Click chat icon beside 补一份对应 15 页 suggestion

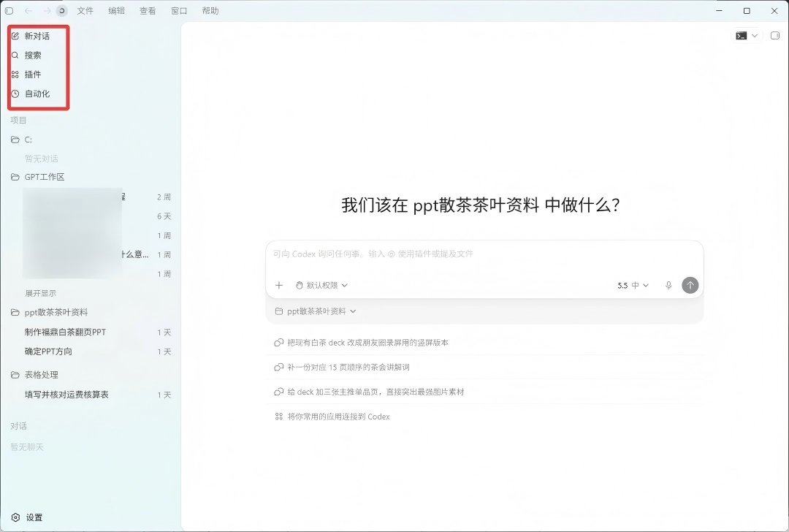(279, 368)
